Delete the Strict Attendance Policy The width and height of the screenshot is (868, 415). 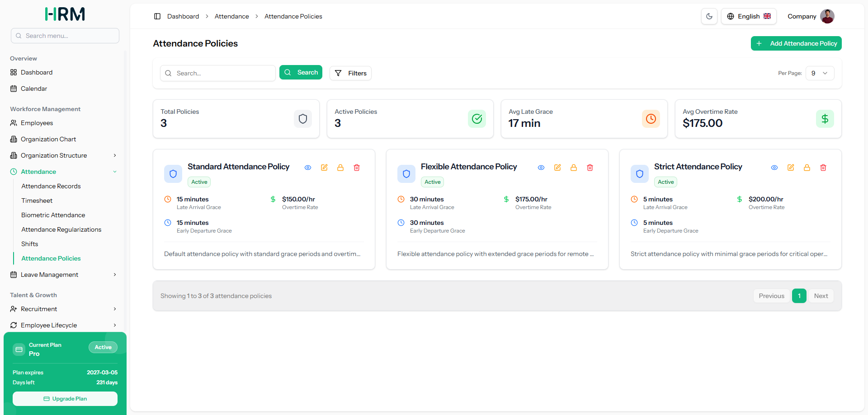click(x=823, y=168)
